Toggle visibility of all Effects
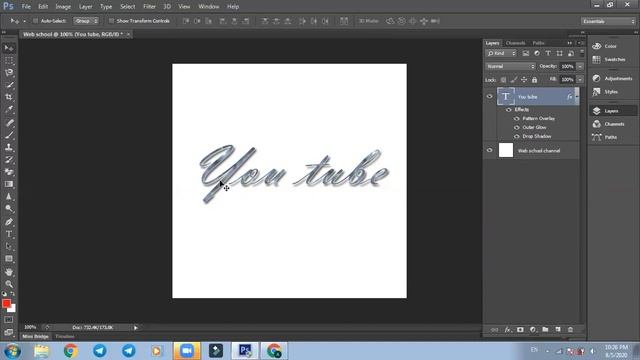The image size is (640, 360). tap(509, 110)
